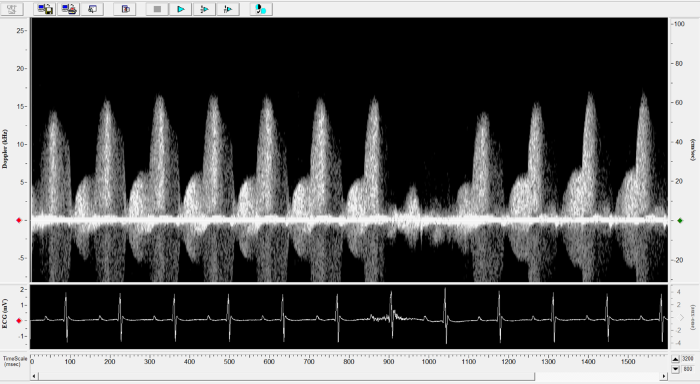Click the 1000 msec label on time scale

coord(428,362)
